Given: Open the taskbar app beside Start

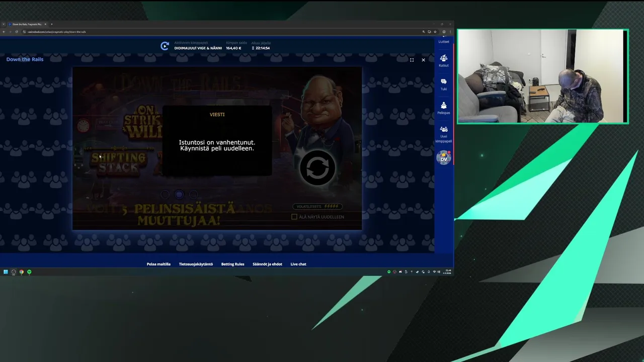Looking at the screenshot, I should coord(14,272).
